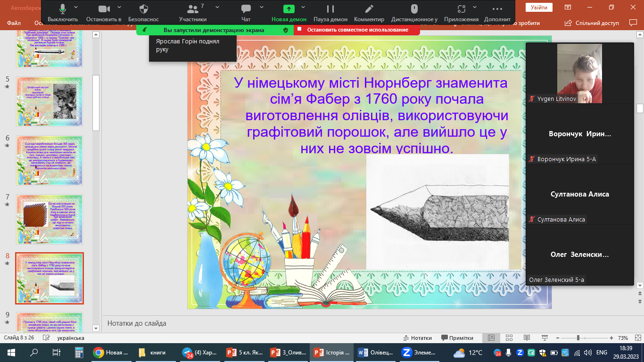Switch to Chrome Новая window
Screen dimensions: 644x362
coord(111,353)
